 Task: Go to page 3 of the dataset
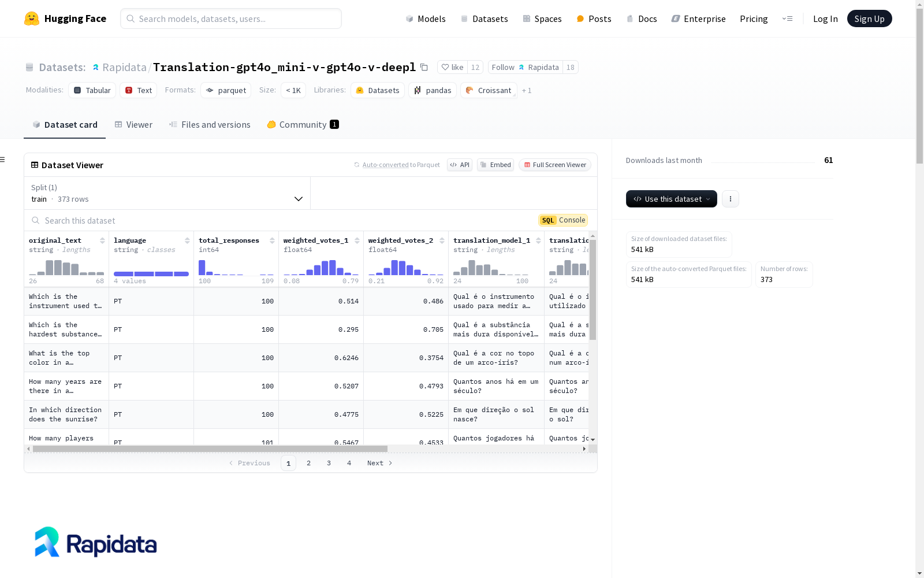point(329,463)
